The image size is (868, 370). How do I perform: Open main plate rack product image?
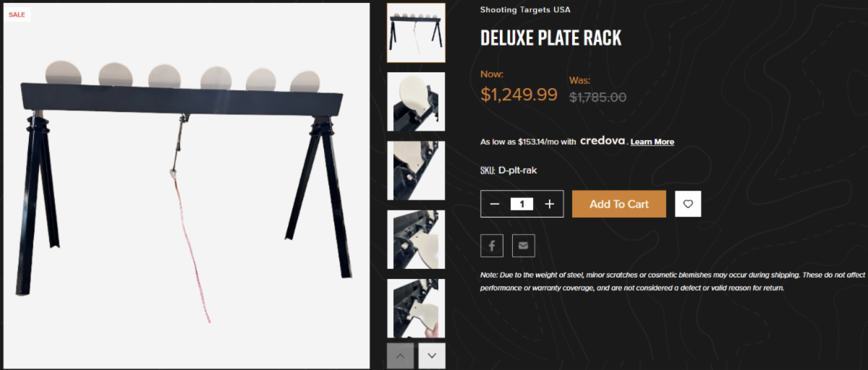[x=187, y=186]
